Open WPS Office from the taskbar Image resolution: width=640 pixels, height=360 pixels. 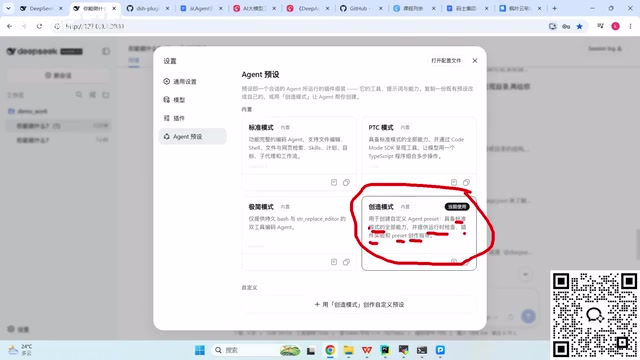pos(367,350)
